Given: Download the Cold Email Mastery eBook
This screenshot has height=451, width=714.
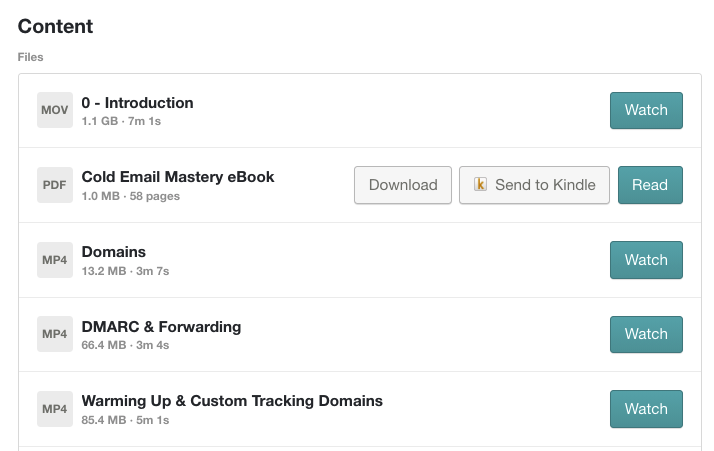Looking at the screenshot, I should tap(403, 185).
